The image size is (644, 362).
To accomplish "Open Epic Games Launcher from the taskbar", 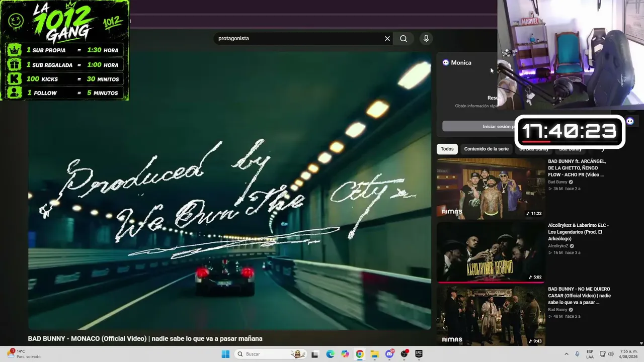I will [419, 354].
